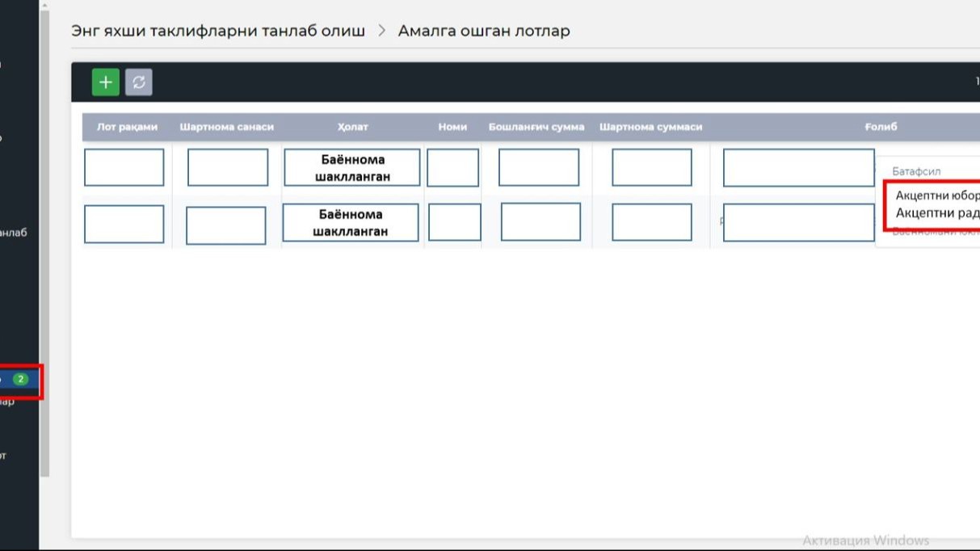
Task: Sort by 'Лот рақами' column header
Action: [127, 127]
